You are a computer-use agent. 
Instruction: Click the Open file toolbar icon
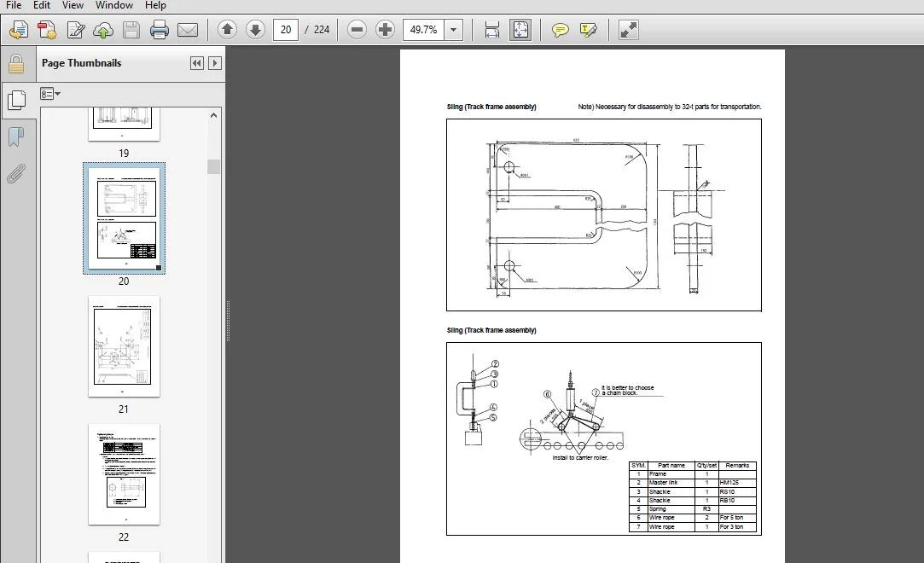tap(18, 30)
